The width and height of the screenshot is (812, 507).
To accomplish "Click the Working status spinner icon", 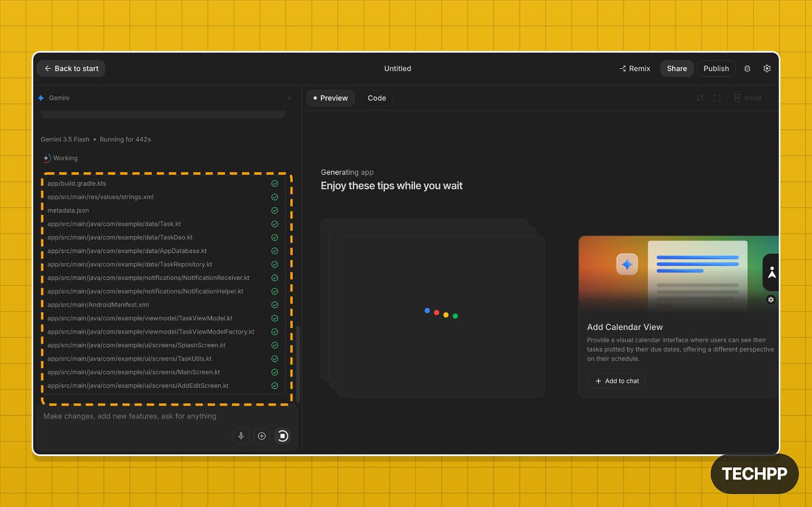I will [47, 158].
